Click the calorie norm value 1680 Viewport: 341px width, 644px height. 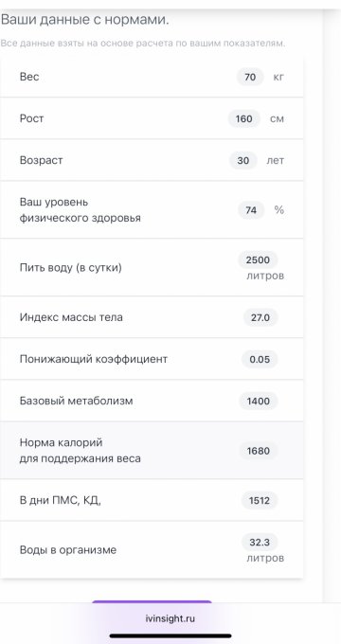click(x=259, y=451)
